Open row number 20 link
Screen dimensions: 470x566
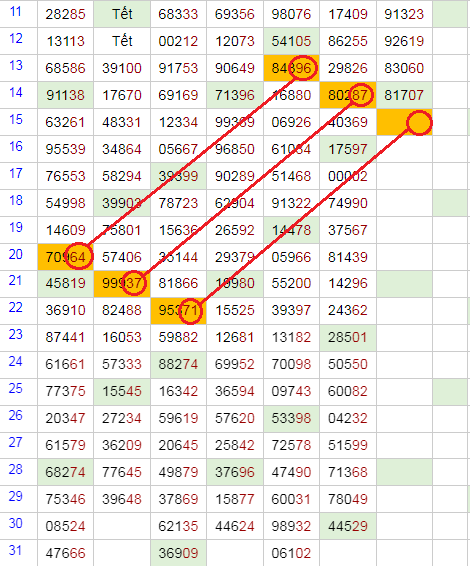[x=16, y=254]
